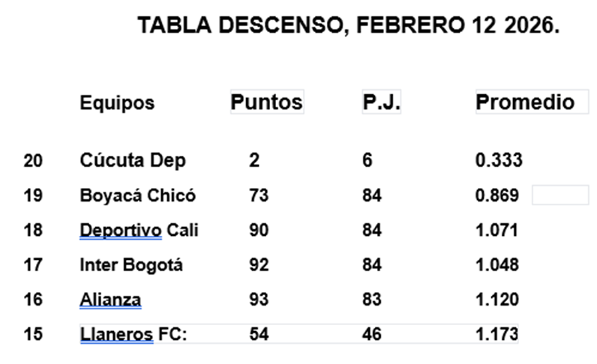Select the Equipos column header
Viewport: 597px width, 364px height.
117,103
